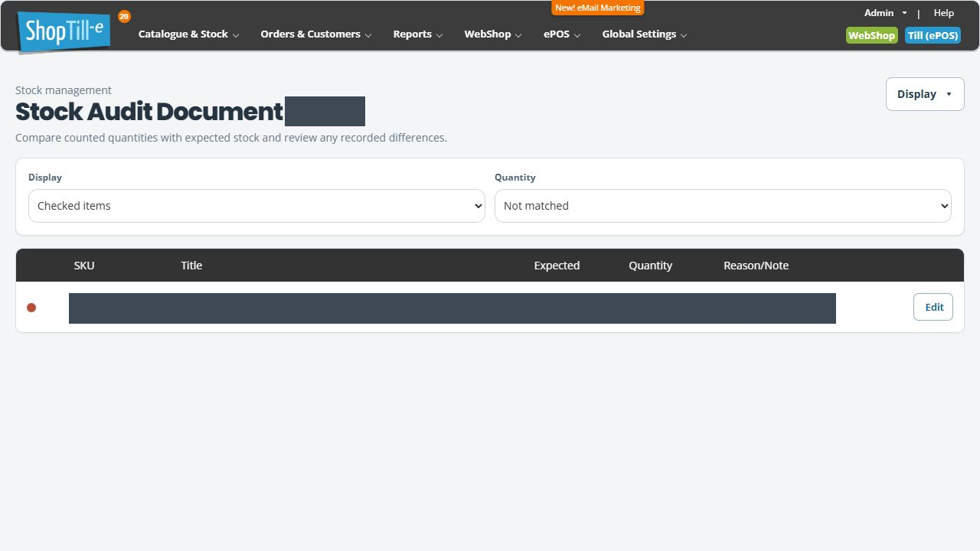Open the Reports menu
This screenshot has height=551, width=980.
(418, 34)
